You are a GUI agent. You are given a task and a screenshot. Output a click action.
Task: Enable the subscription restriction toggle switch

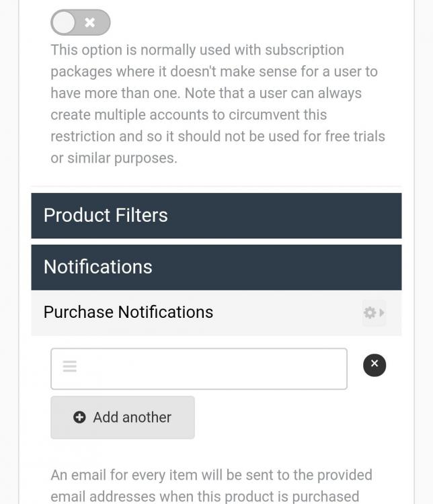click(x=80, y=23)
